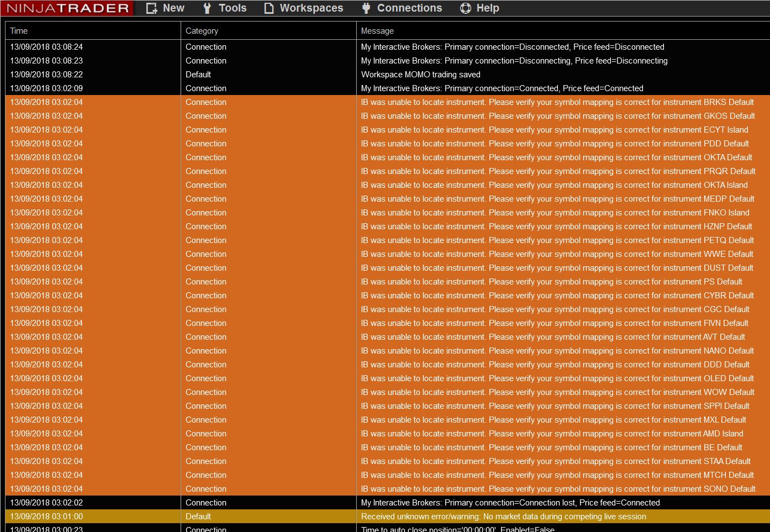Click the timestamp 13/09/2018 03:08:22

[x=46, y=75]
